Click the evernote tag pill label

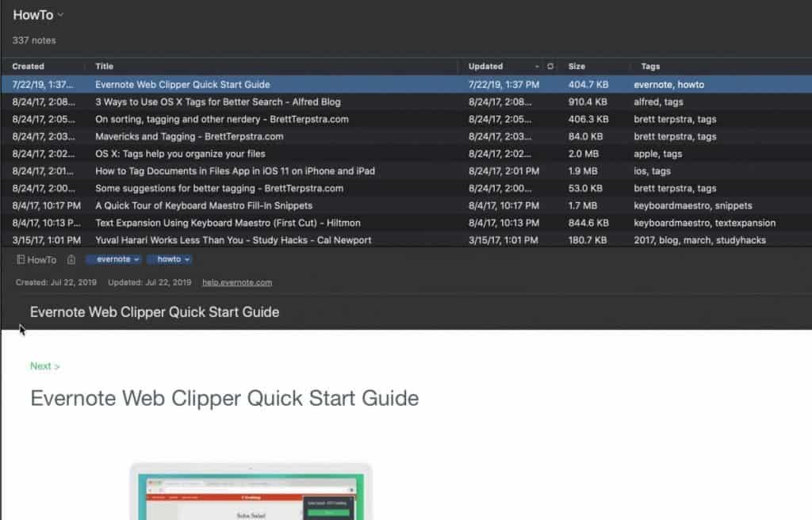coord(113,259)
